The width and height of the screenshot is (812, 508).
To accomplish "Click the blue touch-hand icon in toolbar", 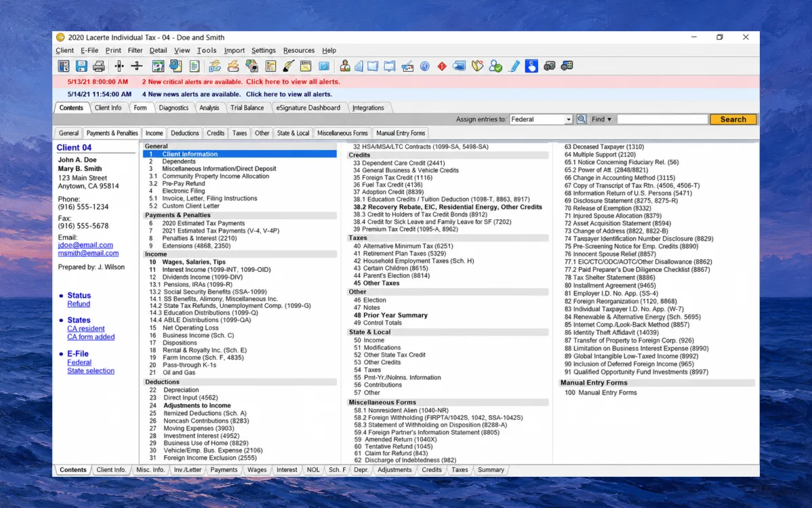I will pyautogui.click(x=532, y=66).
